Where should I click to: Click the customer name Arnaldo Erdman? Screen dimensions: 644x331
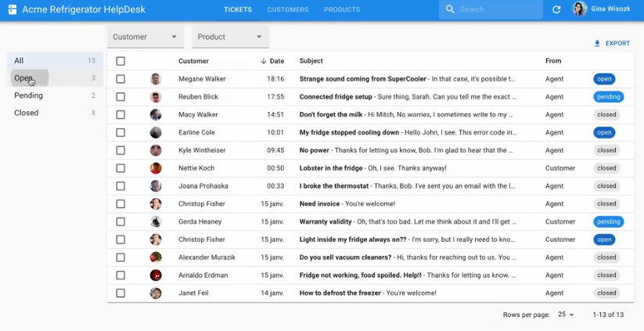pos(203,275)
